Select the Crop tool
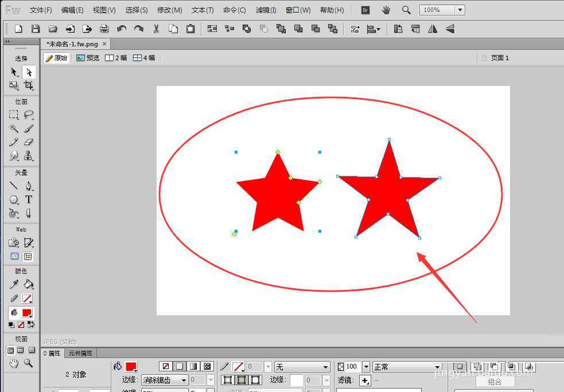The height and width of the screenshot is (392, 564). (x=29, y=86)
